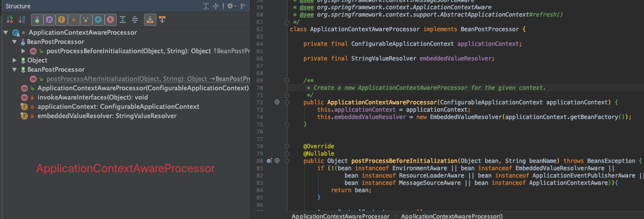This screenshot has height=219, width=644.
Task: Toggle Sort Alphabetically in Structure toolbar
Action: 22,20
